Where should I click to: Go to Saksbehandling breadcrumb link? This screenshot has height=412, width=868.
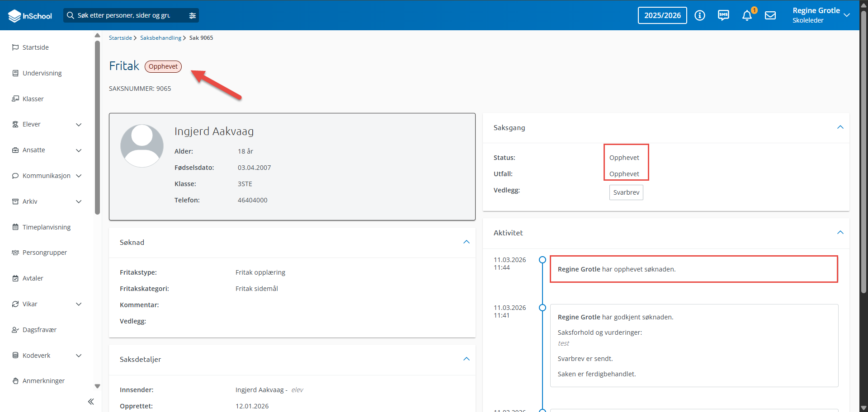(x=160, y=38)
